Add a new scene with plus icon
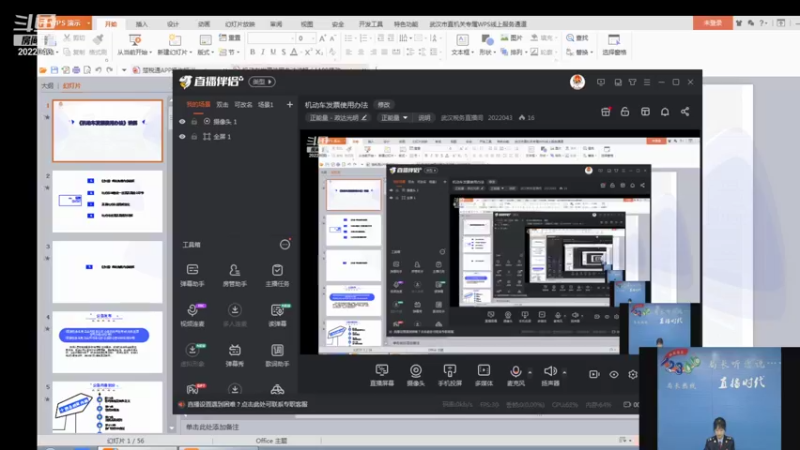The image size is (800, 450). [290, 105]
